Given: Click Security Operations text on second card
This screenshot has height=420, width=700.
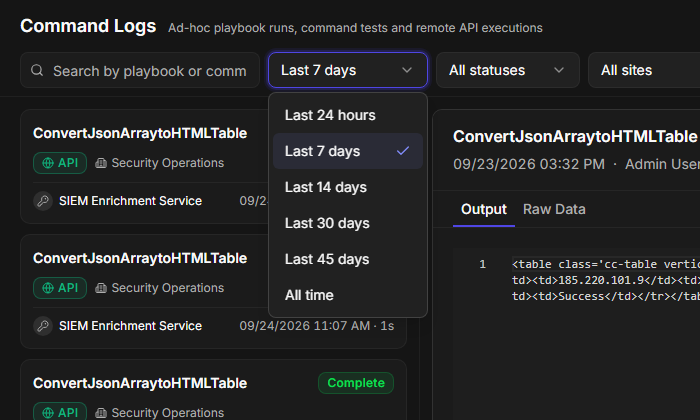Looking at the screenshot, I should pos(167,288).
